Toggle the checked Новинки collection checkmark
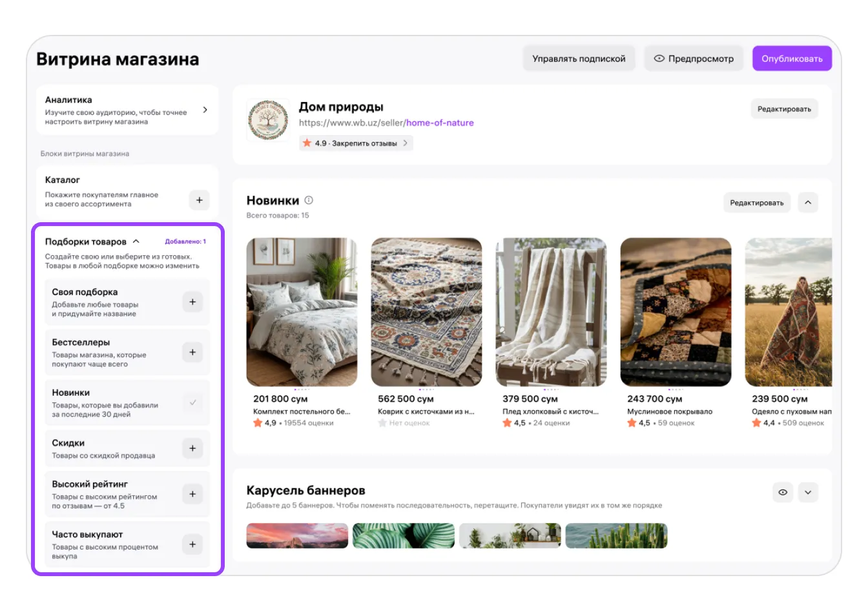Screen dimensions: 868x611 (192, 402)
